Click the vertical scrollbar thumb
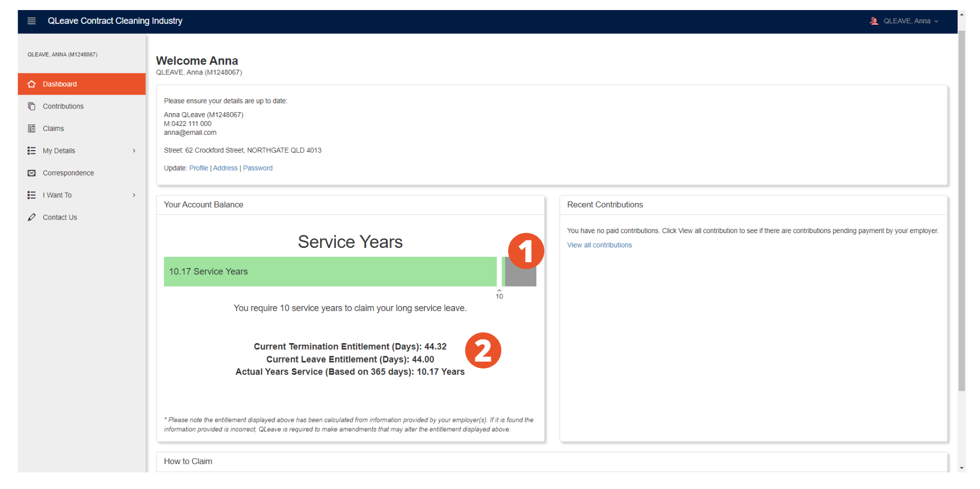The width and height of the screenshot is (980, 489). click(961, 210)
